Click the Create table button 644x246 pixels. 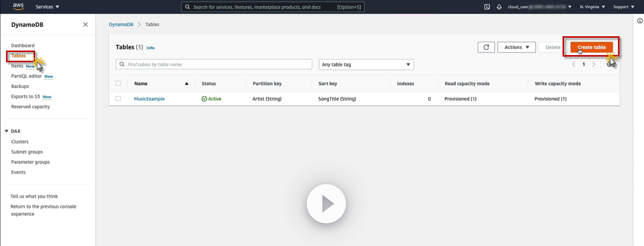(591, 47)
